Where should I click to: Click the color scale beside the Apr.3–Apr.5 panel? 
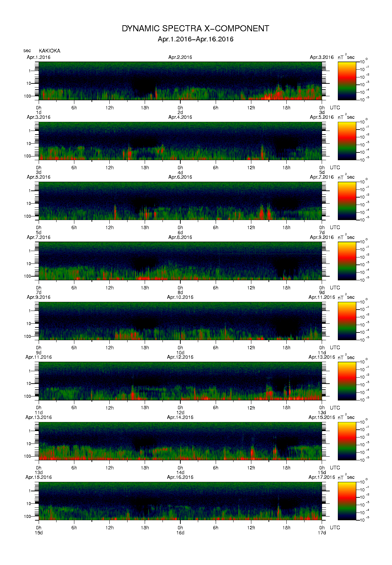tap(347, 141)
